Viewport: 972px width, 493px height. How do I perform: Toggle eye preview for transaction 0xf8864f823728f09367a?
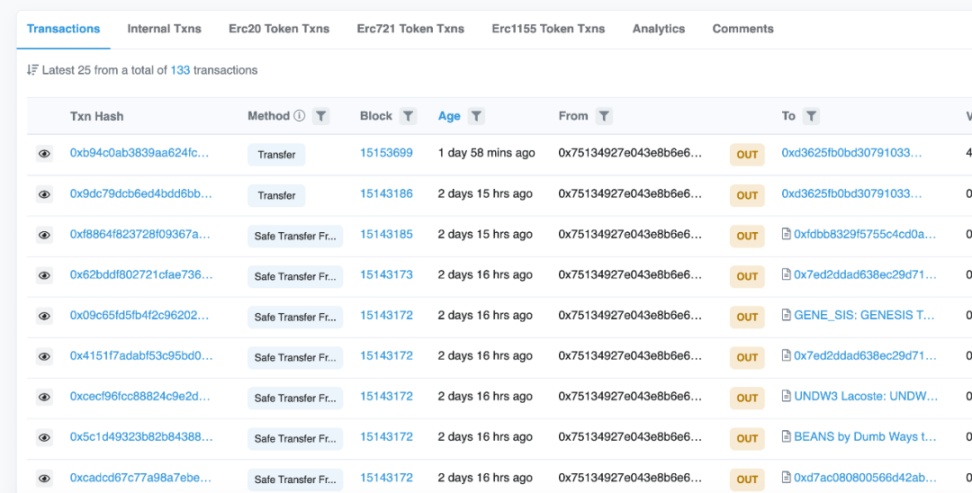click(44, 235)
